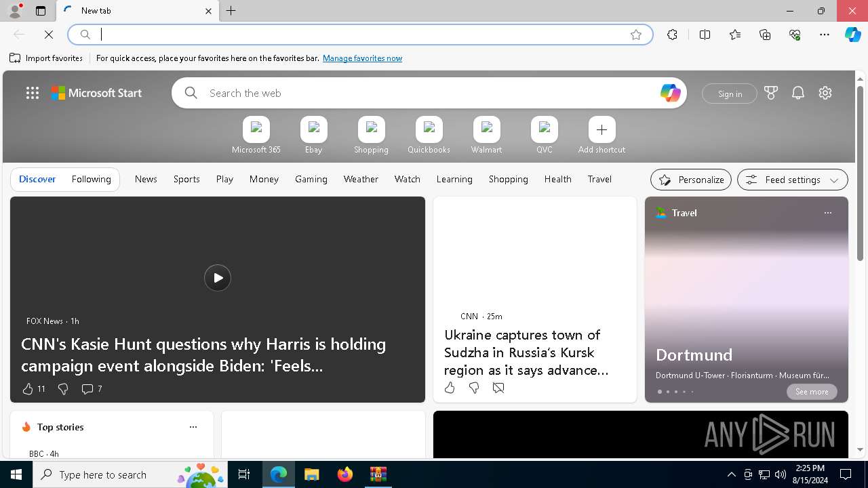Open the Ebay shortcut
The width and height of the screenshot is (868, 488).
(x=314, y=136)
